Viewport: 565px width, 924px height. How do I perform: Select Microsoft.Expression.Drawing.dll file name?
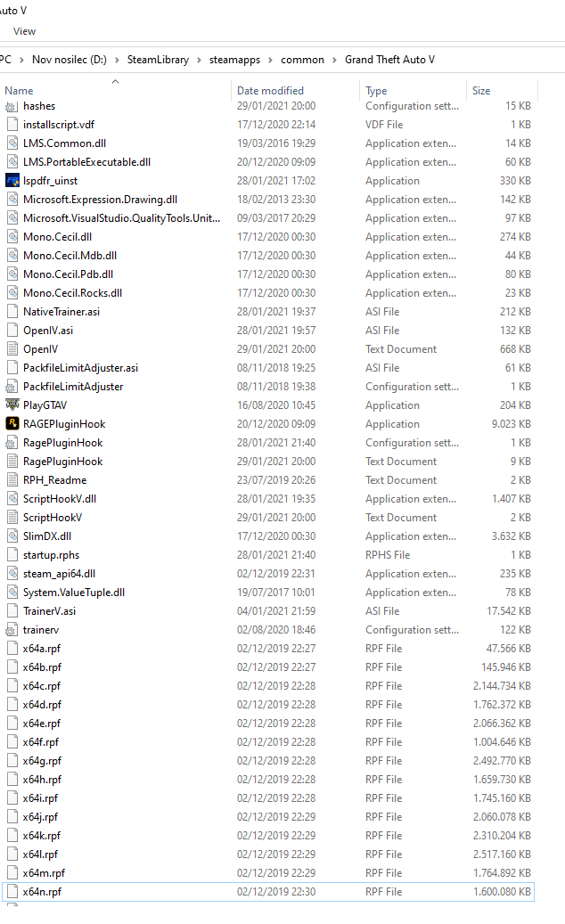tap(100, 200)
